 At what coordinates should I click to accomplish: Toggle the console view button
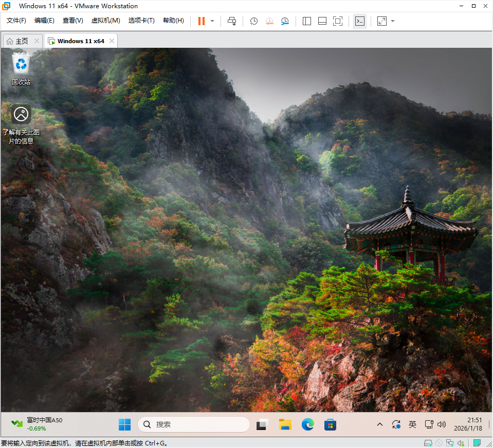[x=360, y=21]
